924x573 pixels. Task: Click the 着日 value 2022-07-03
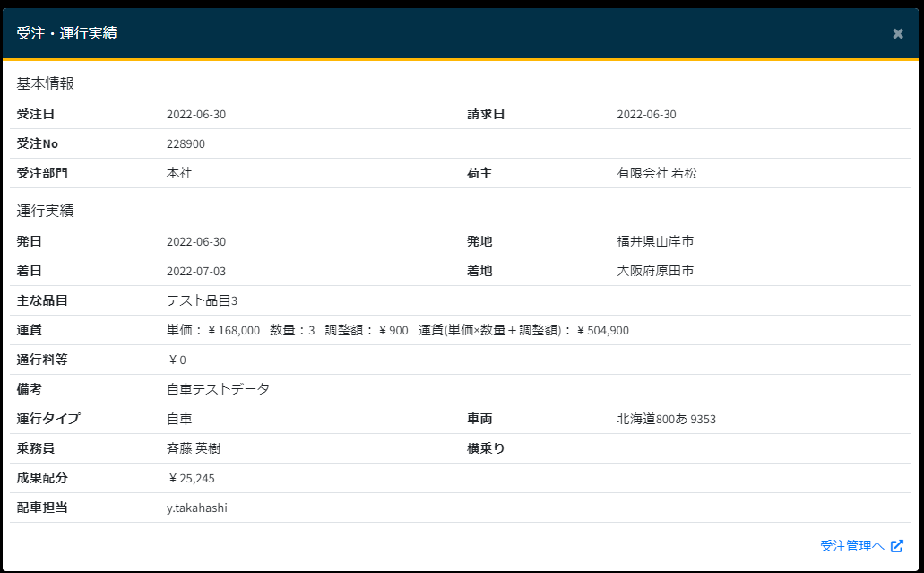[196, 272]
